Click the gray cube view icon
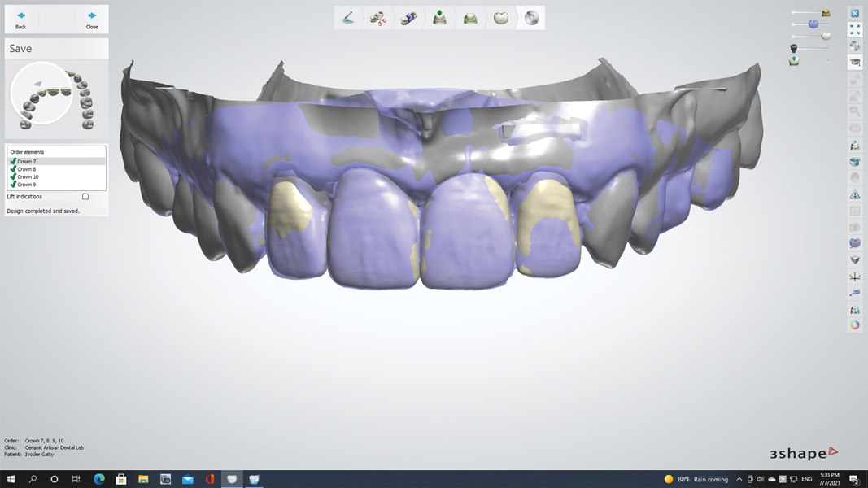The image size is (868, 488). coord(855,46)
